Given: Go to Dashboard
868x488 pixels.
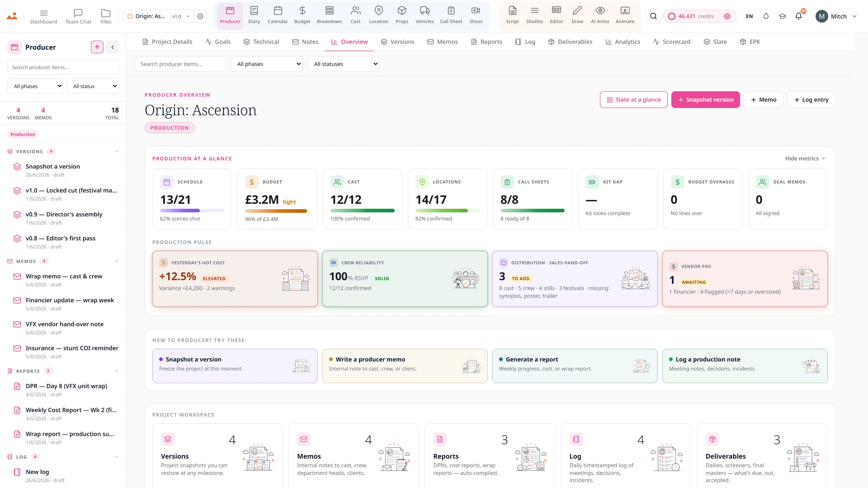Looking at the screenshot, I should pyautogui.click(x=43, y=16).
